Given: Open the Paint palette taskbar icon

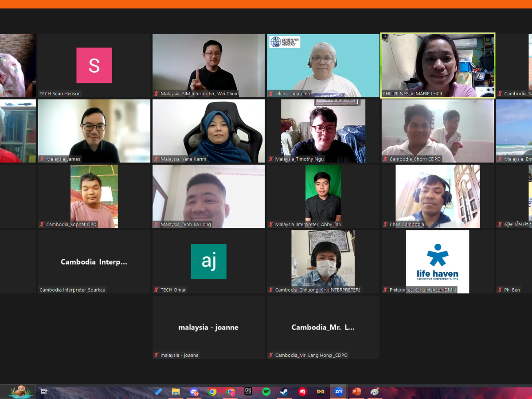Looking at the screenshot, I should click(375, 392).
